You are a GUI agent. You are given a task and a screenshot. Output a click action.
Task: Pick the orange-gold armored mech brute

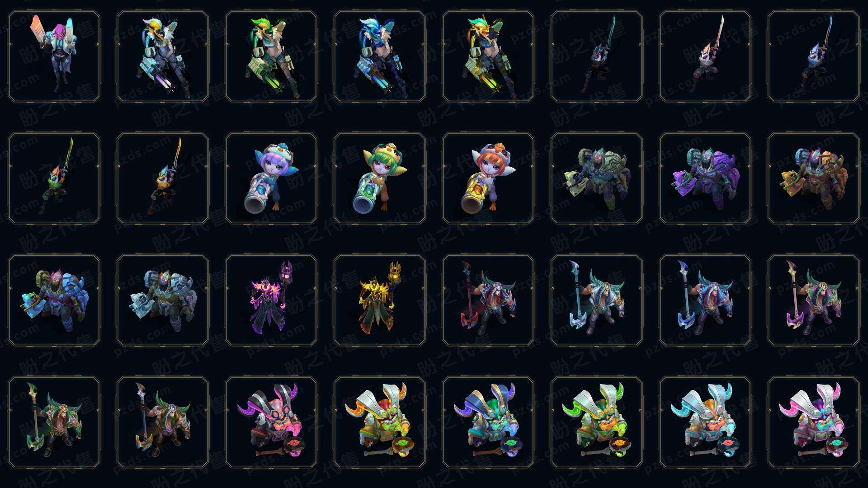(x=814, y=178)
